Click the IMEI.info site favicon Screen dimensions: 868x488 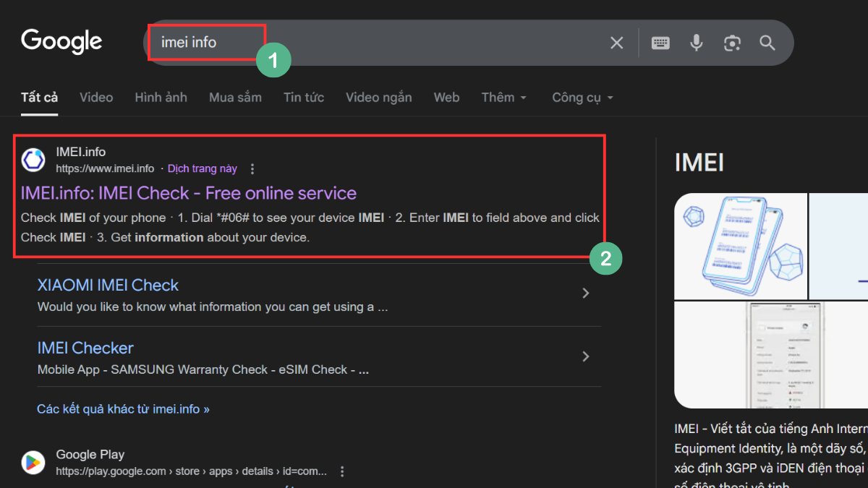pos(33,160)
